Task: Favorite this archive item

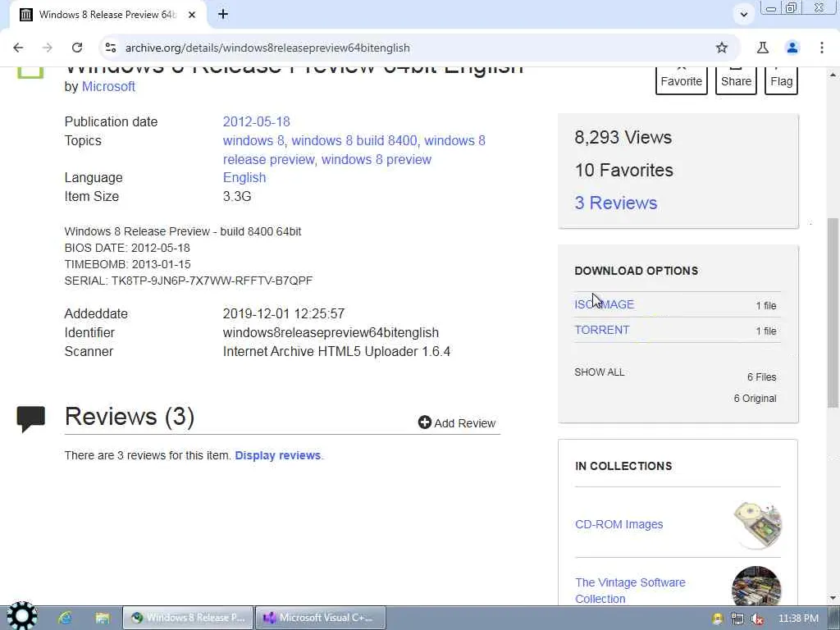Action: (682, 81)
